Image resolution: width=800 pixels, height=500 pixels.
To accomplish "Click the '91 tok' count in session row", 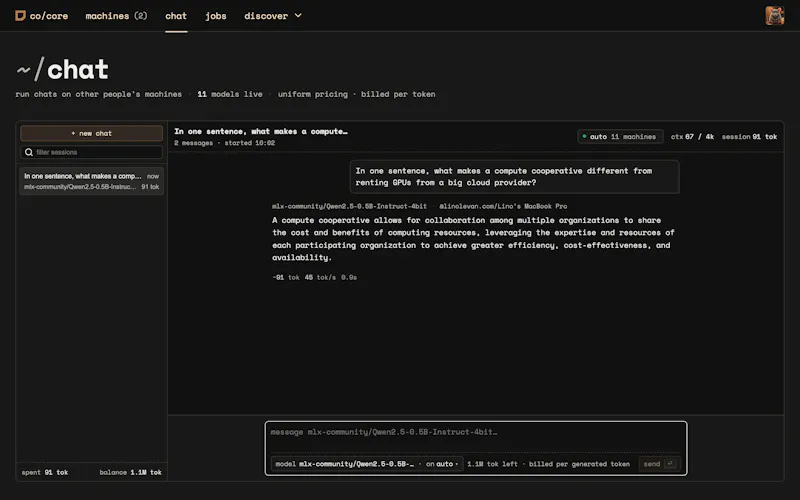I will click(150, 187).
